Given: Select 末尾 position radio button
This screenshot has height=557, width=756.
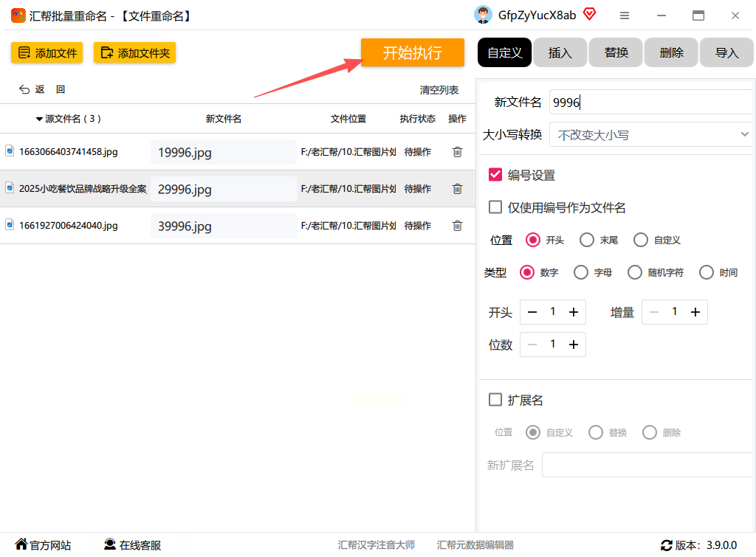Looking at the screenshot, I should click(x=587, y=240).
